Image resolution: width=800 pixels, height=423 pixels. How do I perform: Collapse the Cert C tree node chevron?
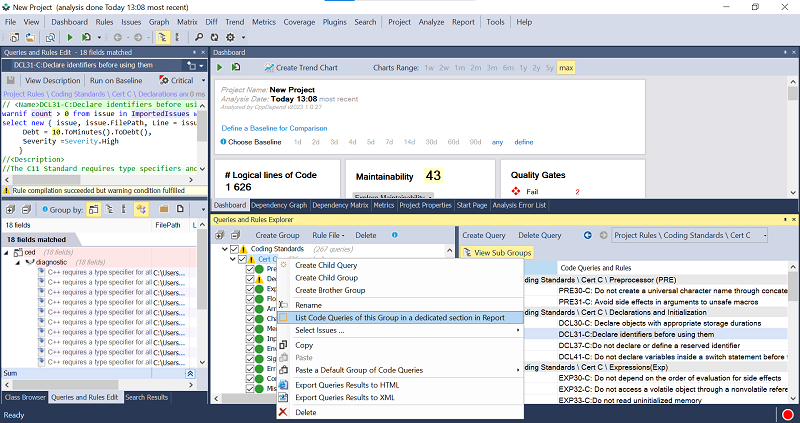click(233, 259)
